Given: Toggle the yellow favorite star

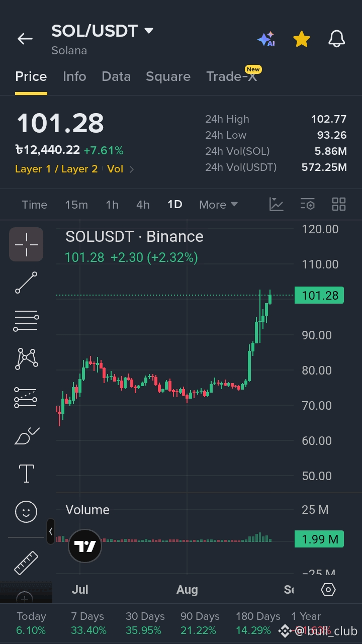Looking at the screenshot, I should pyautogui.click(x=301, y=39).
